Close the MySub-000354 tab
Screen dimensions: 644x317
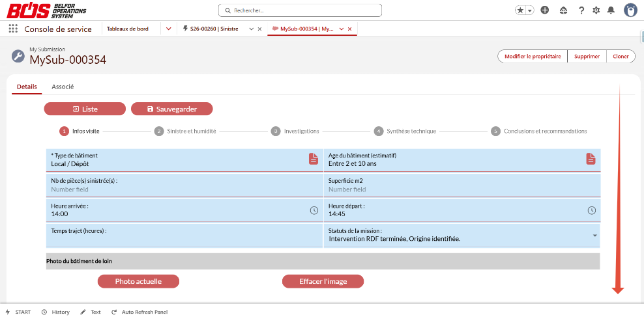(x=349, y=29)
